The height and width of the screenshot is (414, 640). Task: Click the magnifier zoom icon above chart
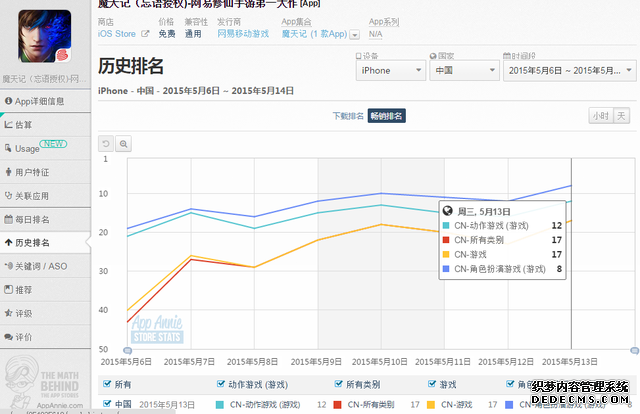click(124, 144)
